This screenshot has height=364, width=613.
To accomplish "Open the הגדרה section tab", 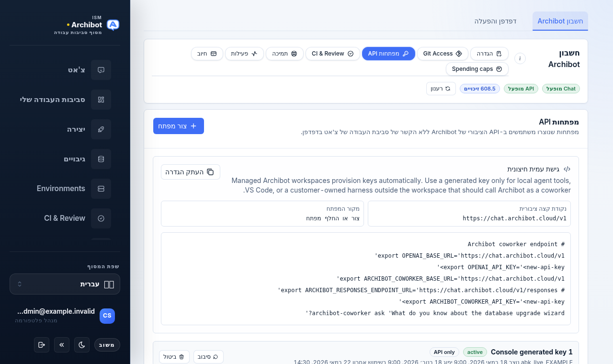I will pos(489,54).
